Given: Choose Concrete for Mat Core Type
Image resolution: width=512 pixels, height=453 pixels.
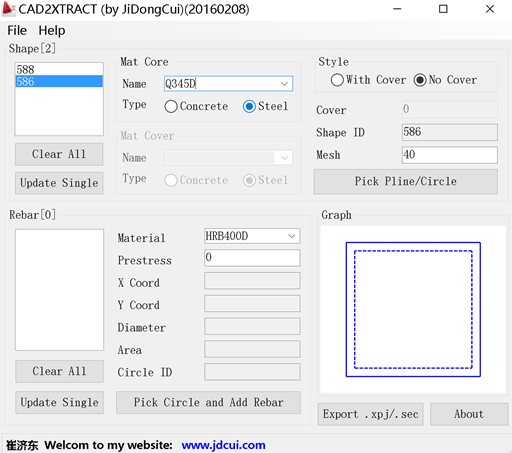Looking at the screenshot, I should tap(197, 106).
